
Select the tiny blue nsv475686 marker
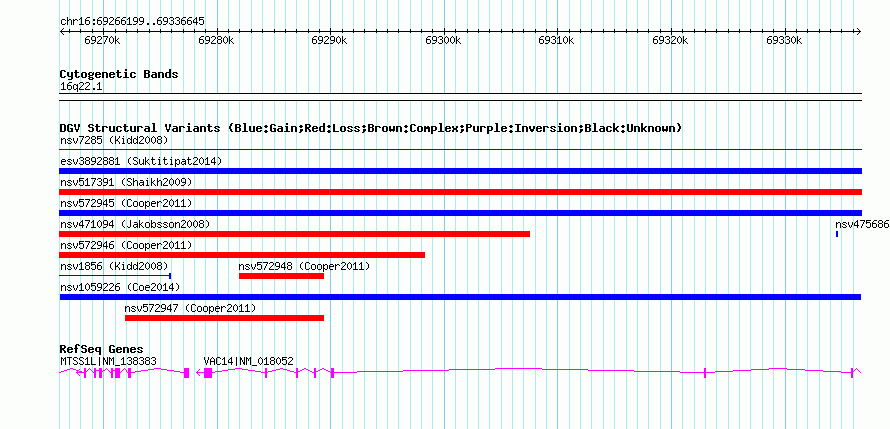(x=837, y=234)
